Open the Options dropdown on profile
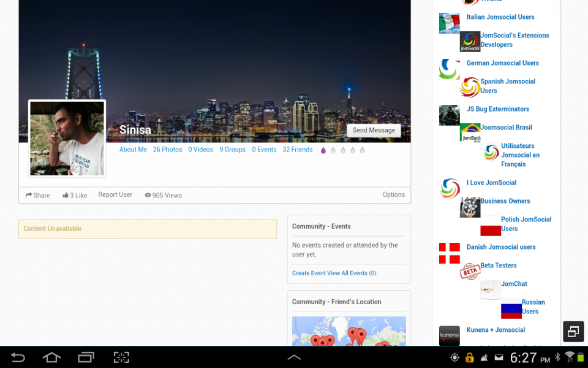The image size is (588, 368). [x=393, y=194]
